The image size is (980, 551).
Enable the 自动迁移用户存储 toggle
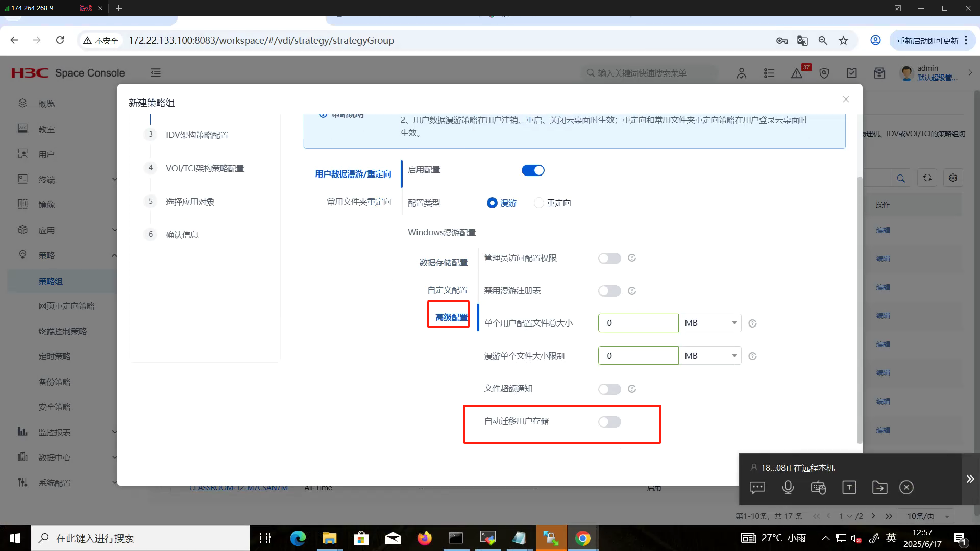[x=609, y=422]
